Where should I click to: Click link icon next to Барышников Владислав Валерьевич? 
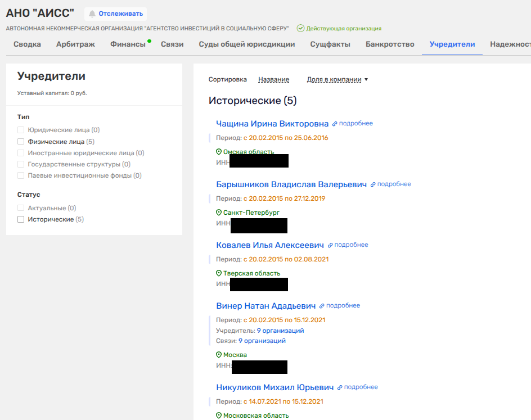(x=373, y=184)
